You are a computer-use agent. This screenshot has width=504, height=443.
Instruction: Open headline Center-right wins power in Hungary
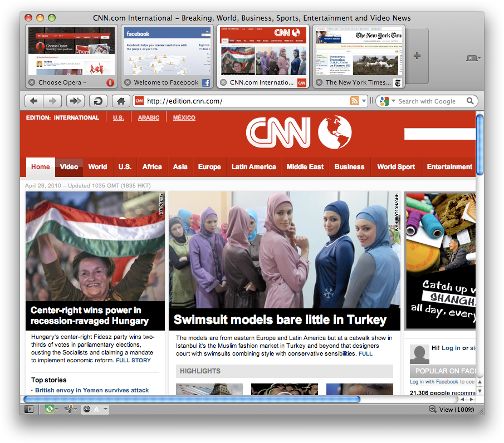click(90, 316)
